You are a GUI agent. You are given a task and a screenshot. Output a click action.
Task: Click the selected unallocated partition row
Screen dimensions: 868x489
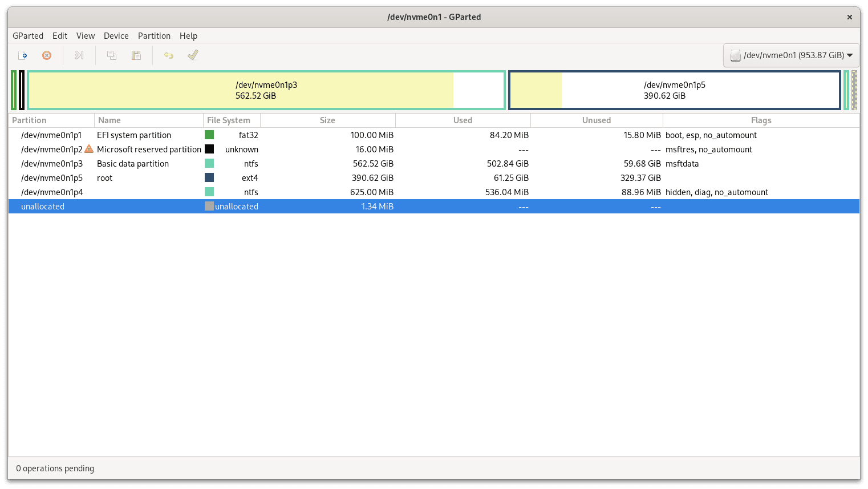(x=434, y=206)
